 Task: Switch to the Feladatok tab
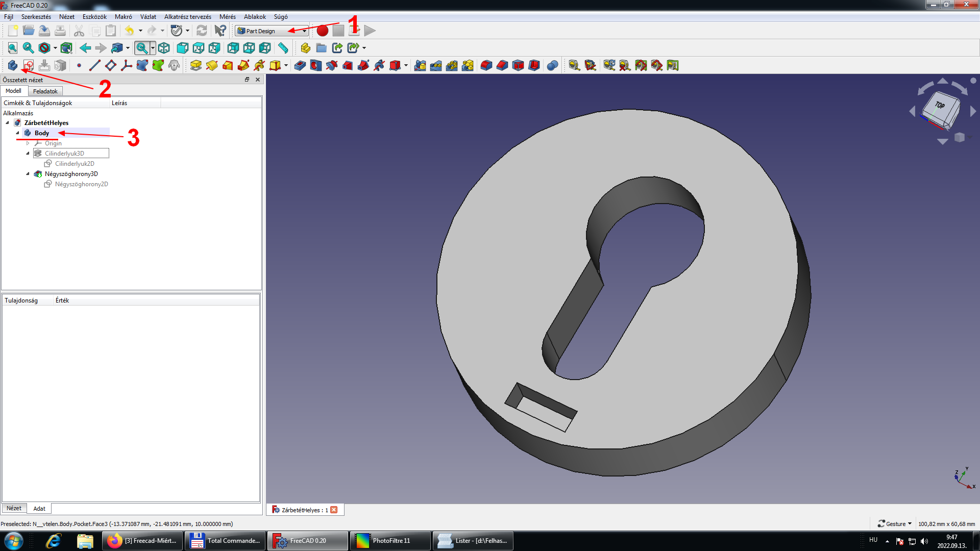(x=45, y=91)
